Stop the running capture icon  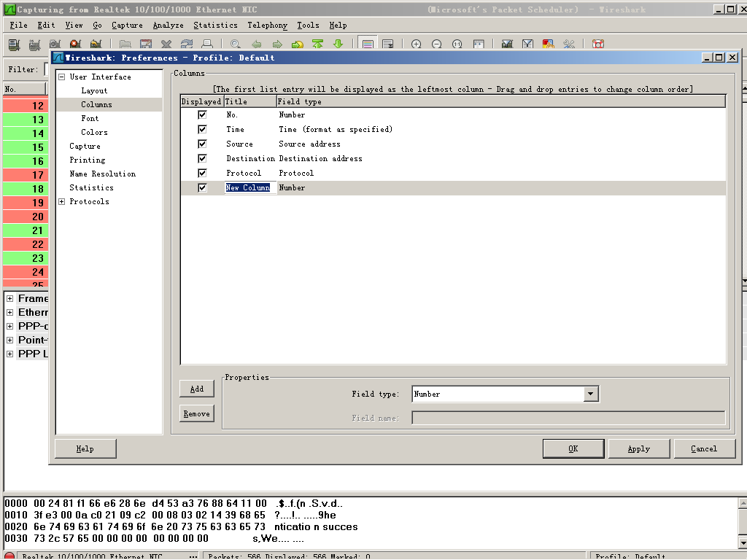point(75,44)
